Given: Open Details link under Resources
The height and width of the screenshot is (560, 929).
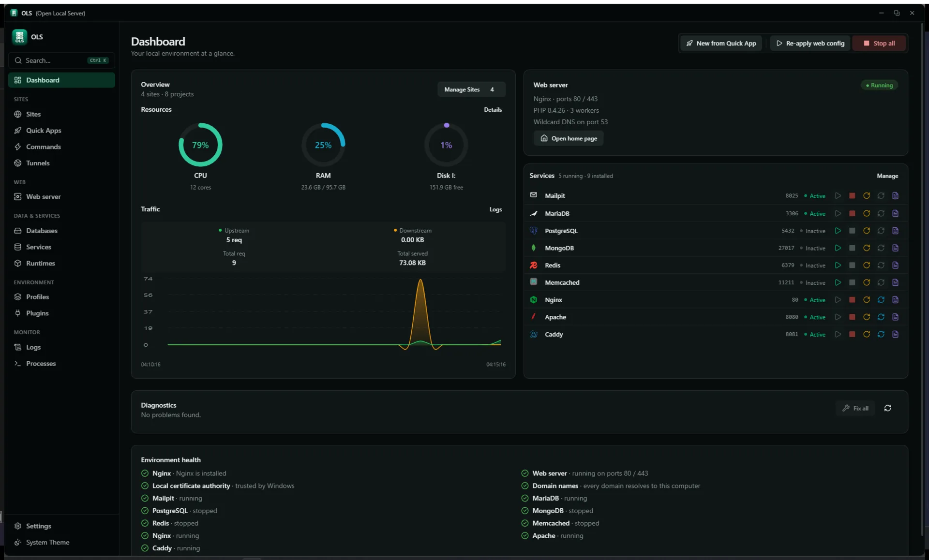Looking at the screenshot, I should point(493,110).
